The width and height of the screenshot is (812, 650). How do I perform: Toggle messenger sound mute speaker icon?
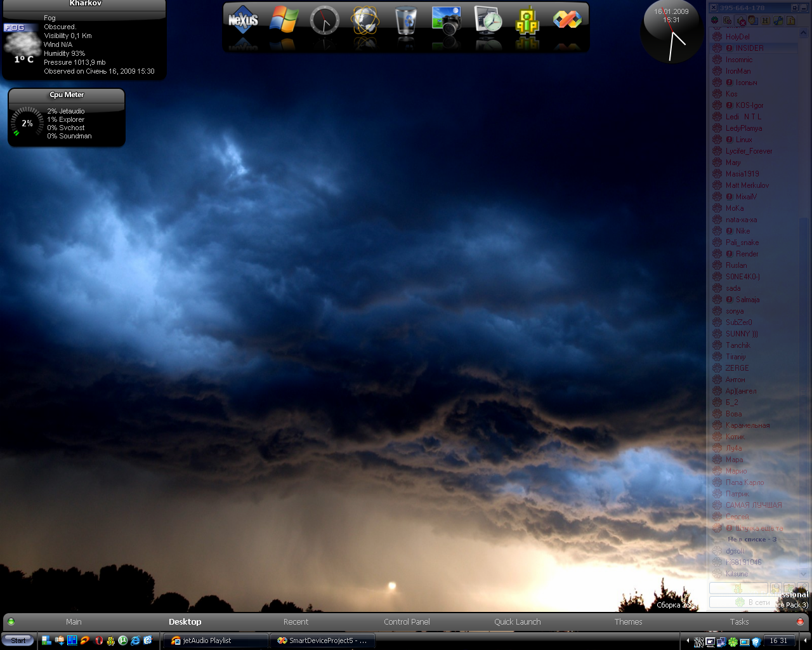coord(740,20)
